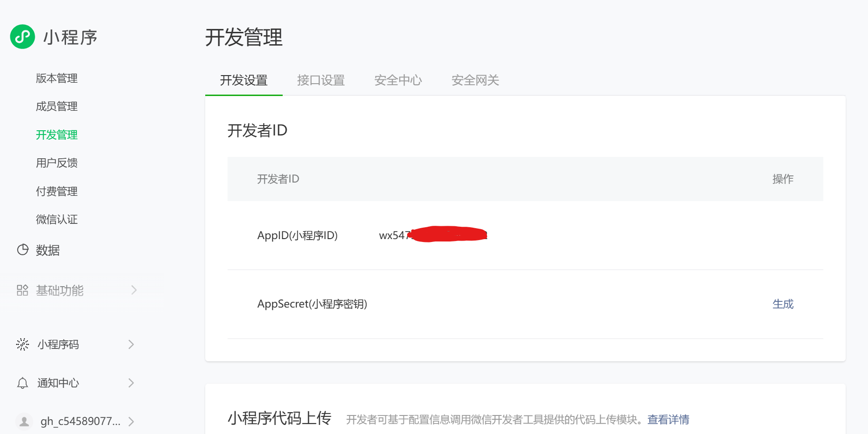Screen dimensions: 868x434
Task: Click the account avatar icon
Action: click(24, 421)
